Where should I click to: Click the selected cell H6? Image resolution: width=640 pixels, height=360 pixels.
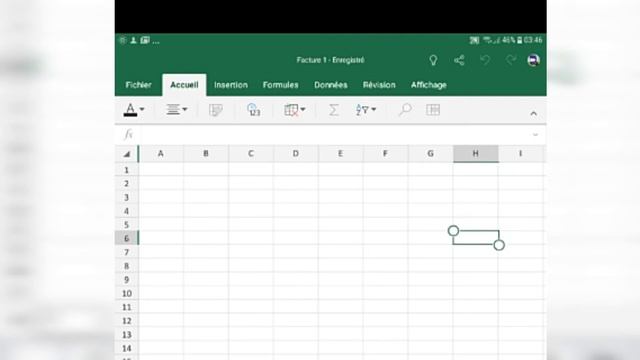click(x=476, y=238)
